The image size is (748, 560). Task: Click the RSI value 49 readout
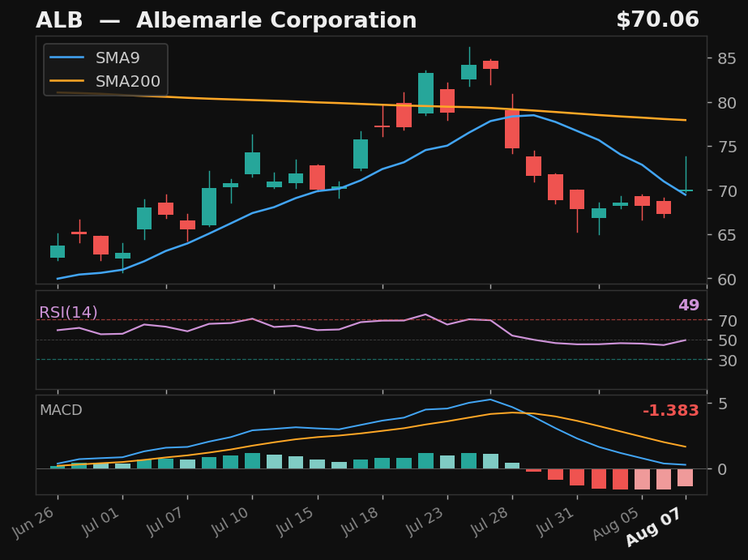[688, 306]
